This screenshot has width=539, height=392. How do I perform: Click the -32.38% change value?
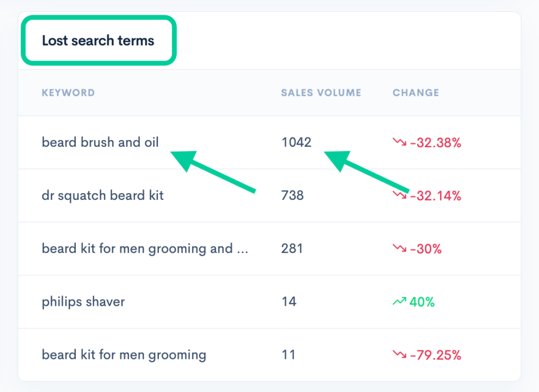(435, 143)
